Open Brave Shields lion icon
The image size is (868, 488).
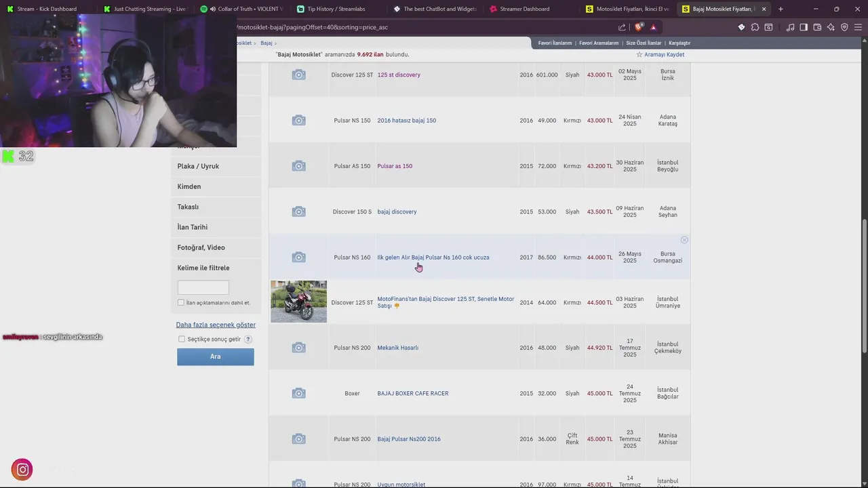(x=638, y=27)
